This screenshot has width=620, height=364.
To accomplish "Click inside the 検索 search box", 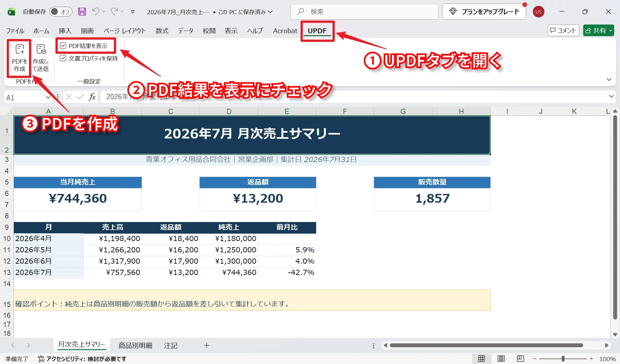I will (x=364, y=12).
